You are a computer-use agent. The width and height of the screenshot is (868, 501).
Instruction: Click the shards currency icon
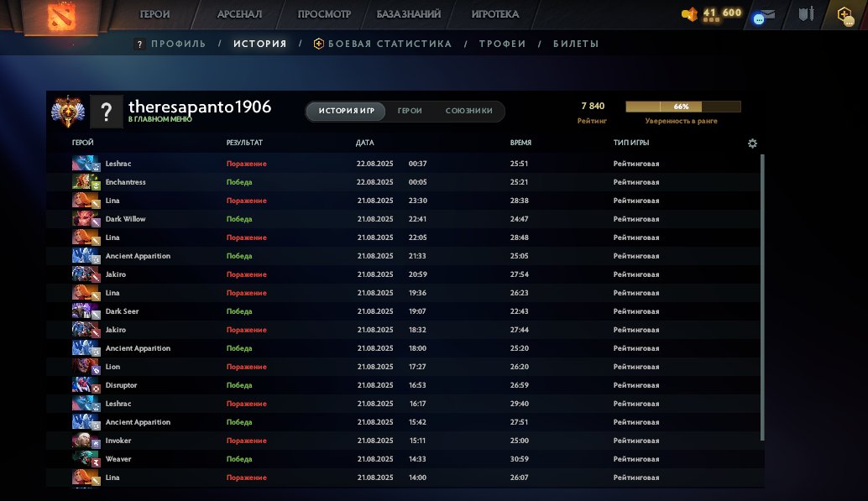689,14
